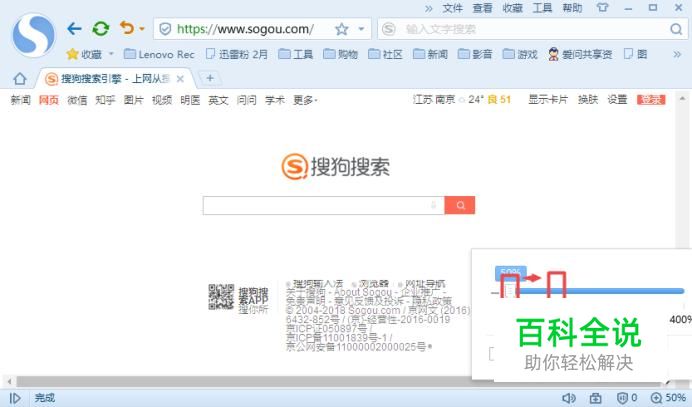Click the 换肤 link
Screen dimensions: 692x407
tap(588, 99)
